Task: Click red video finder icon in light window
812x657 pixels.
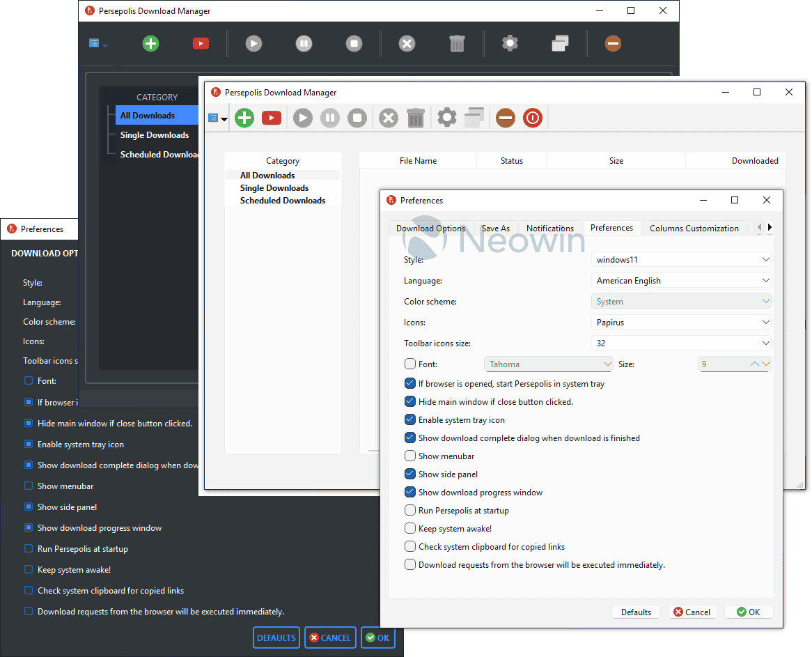Action: point(272,118)
